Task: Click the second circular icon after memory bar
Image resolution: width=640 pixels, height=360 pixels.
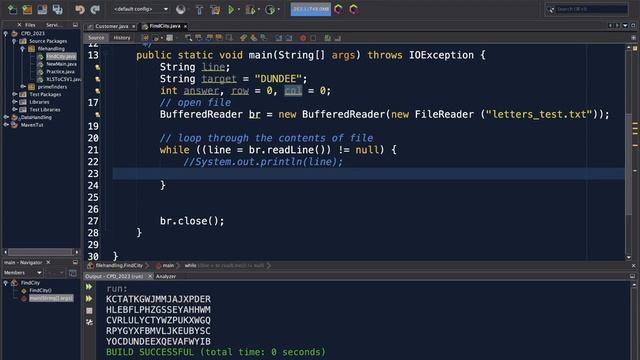Action: pos(354,9)
